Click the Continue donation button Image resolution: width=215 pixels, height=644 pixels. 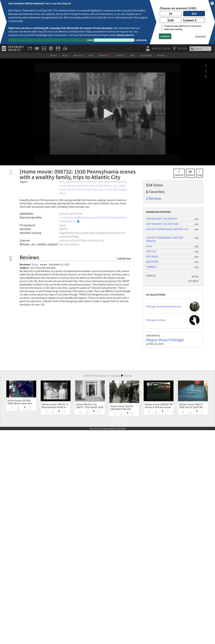click(165, 36)
